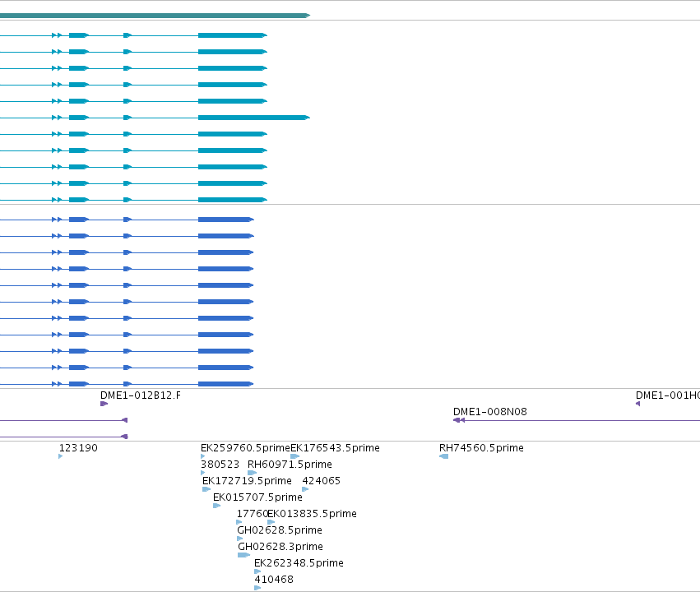Click the EK013835.5prime label

coord(312,514)
